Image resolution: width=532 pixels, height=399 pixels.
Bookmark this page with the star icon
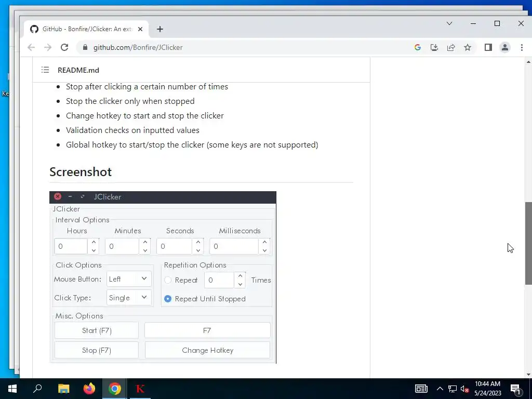coord(468,47)
